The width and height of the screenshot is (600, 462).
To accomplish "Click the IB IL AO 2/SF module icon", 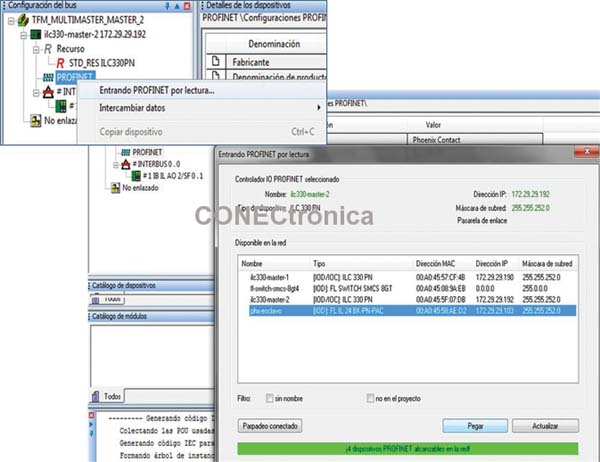I will click(x=134, y=174).
